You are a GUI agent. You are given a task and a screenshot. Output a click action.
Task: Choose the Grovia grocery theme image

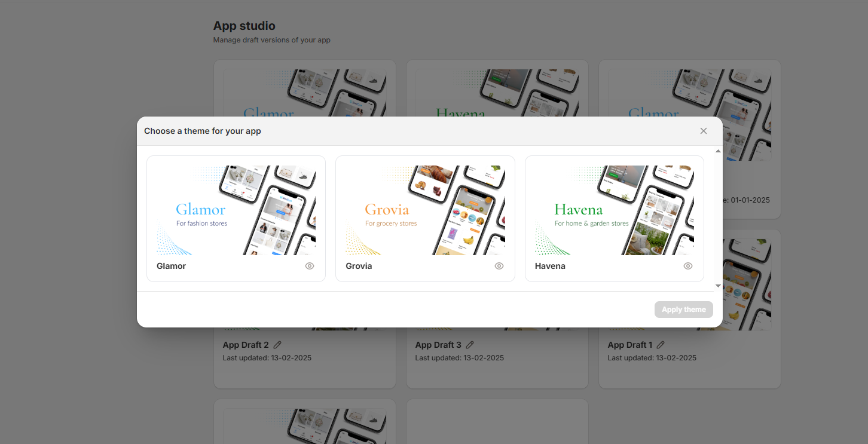(x=425, y=210)
